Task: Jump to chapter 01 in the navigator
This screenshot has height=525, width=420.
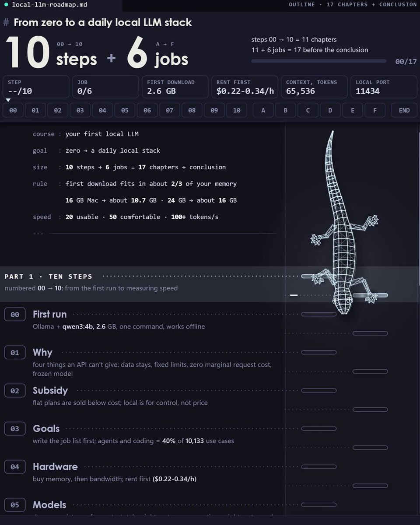Action: tap(35, 110)
